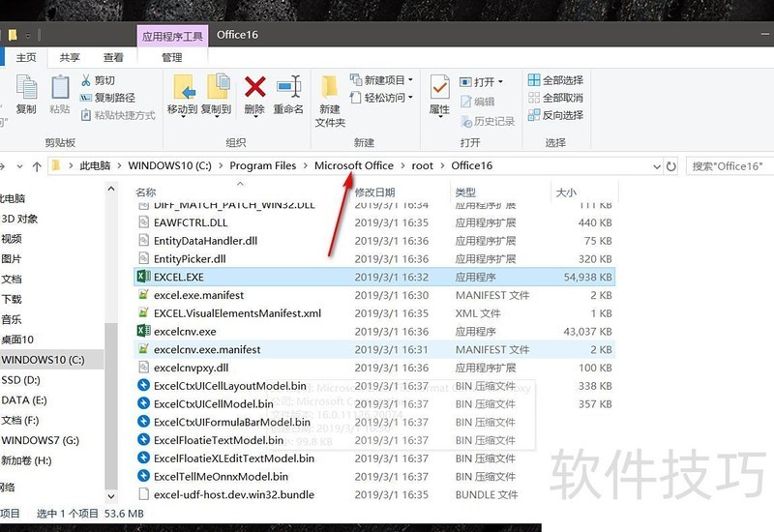Screen dimensions: 774x532
Task: Open the quick access toolbar dropdown
Action: coord(28,35)
